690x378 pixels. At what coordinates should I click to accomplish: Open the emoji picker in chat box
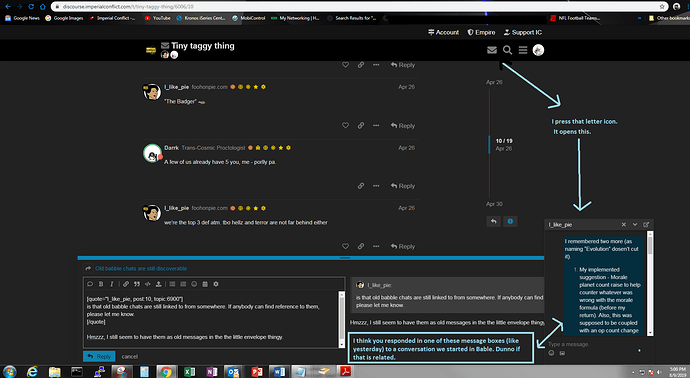click(x=551, y=353)
